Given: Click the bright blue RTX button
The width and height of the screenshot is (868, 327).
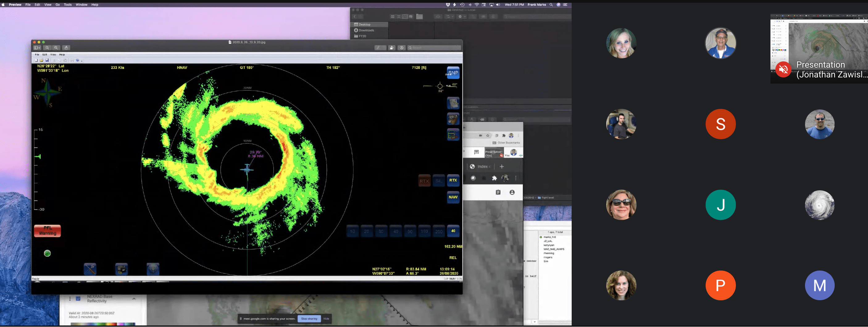Looking at the screenshot, I should tap(453, 180).
